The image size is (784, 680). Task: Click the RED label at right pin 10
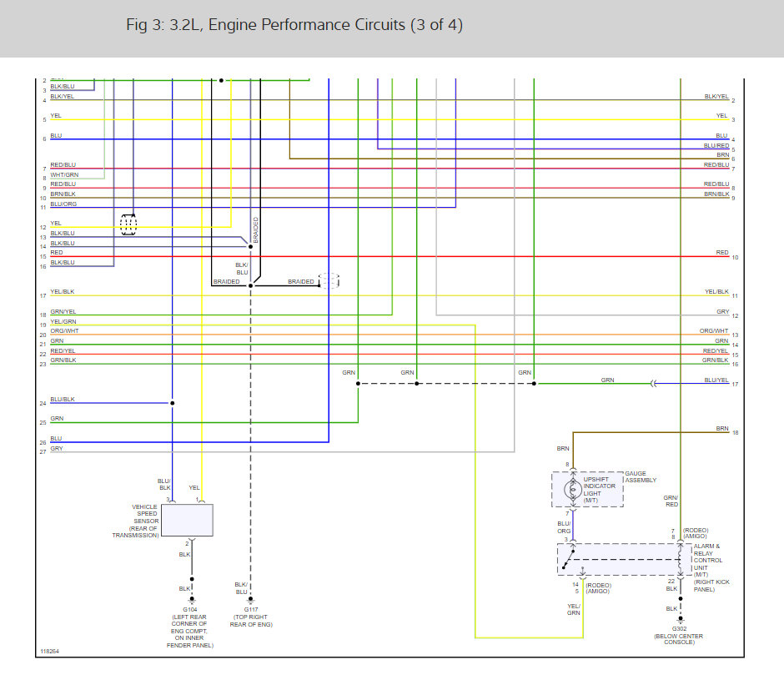click(722, 252)
